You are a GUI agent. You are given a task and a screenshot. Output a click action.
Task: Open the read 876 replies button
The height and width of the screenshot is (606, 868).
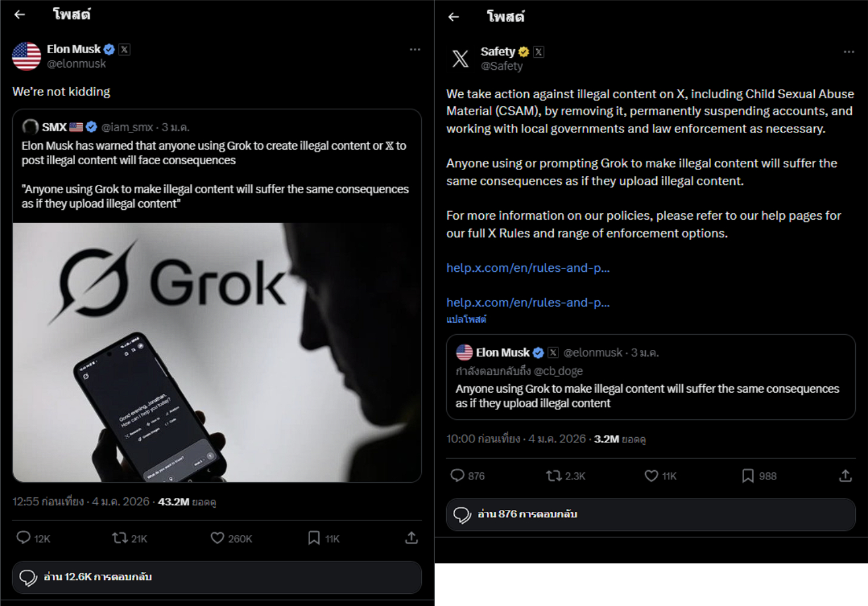tap(650, 514)
